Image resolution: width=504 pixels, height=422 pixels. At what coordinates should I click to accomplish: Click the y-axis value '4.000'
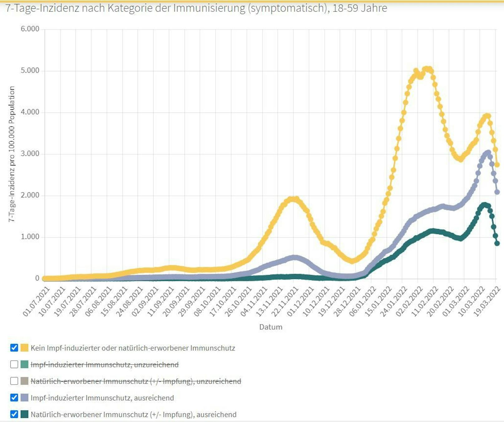(30, 112)
